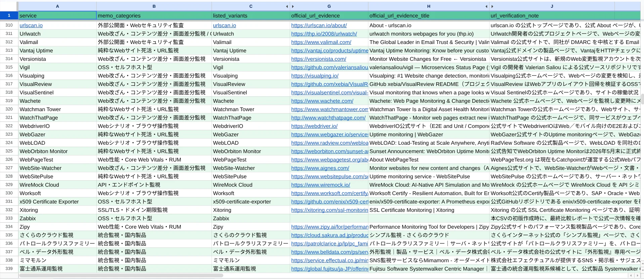Expand hidden columns using left arrow after column C

(287, 6)
